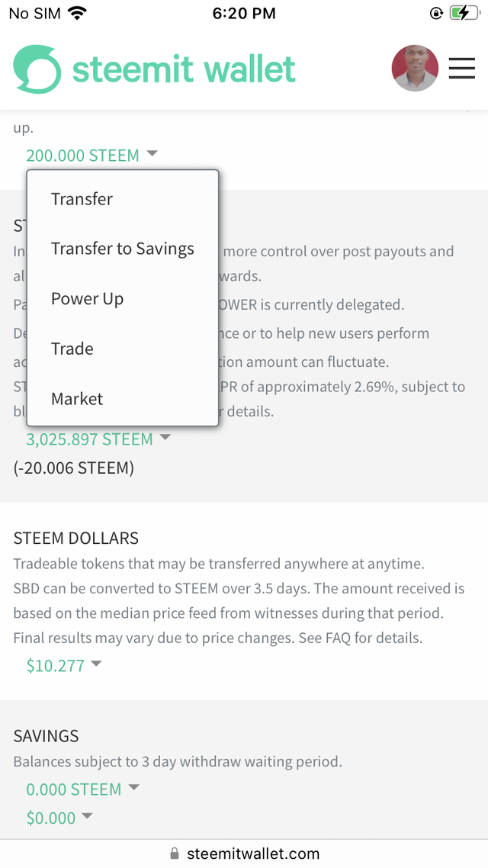Tap the Wi-Fi status icon

pos(77,13)
